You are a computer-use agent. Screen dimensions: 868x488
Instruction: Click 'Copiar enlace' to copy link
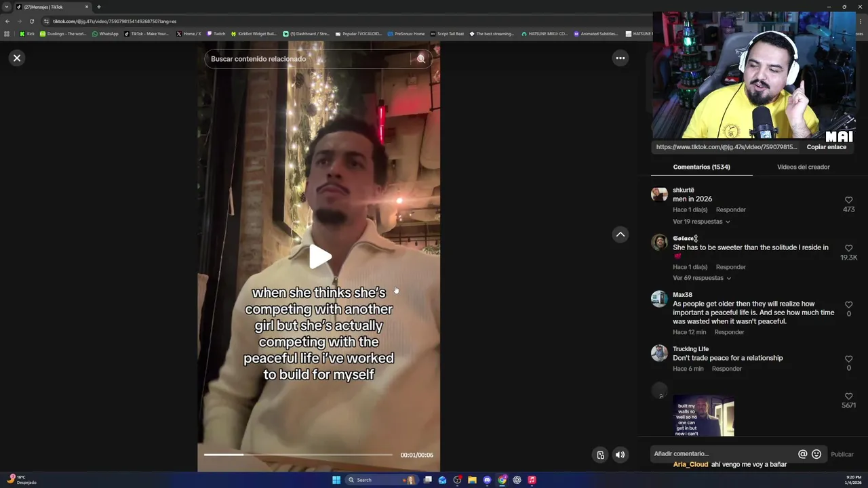tap(826, 147)
